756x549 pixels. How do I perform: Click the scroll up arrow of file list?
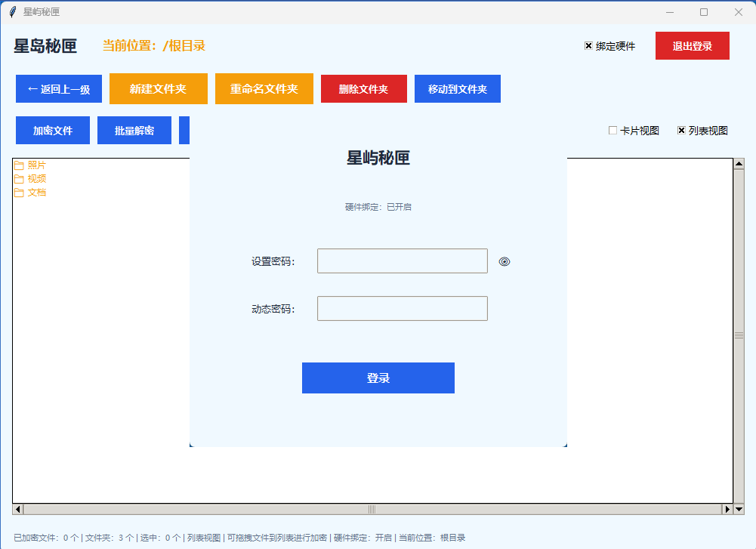click(739, 164)
